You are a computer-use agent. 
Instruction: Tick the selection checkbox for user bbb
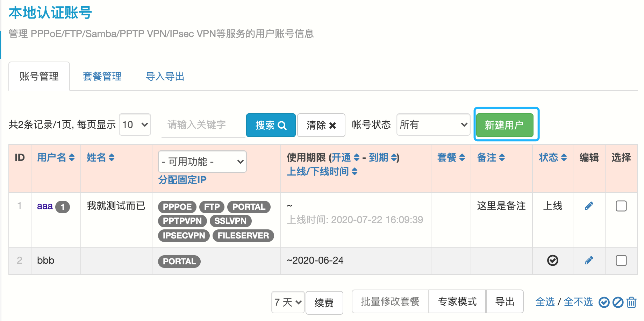click(x=621, y=261)
